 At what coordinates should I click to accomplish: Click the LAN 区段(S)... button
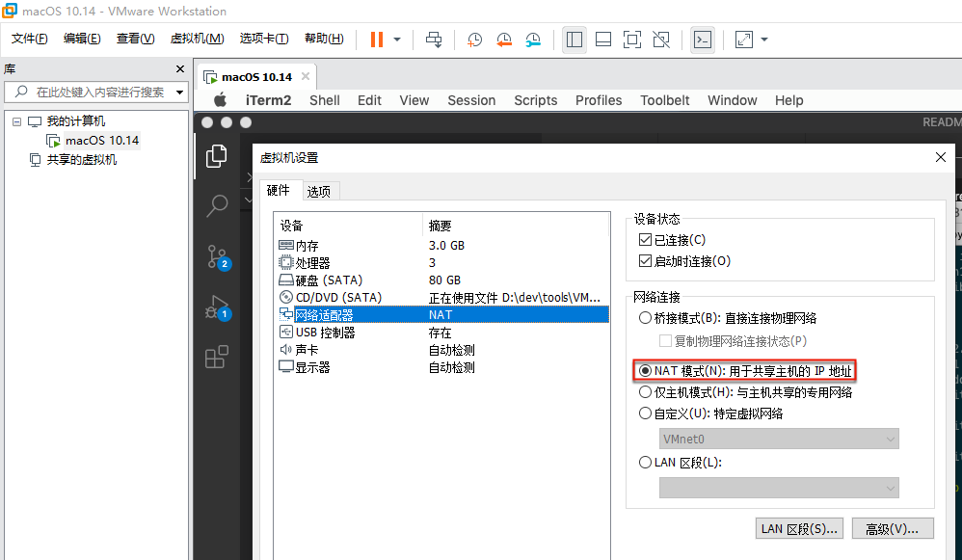pyautogui.click(x=799, y=529)
